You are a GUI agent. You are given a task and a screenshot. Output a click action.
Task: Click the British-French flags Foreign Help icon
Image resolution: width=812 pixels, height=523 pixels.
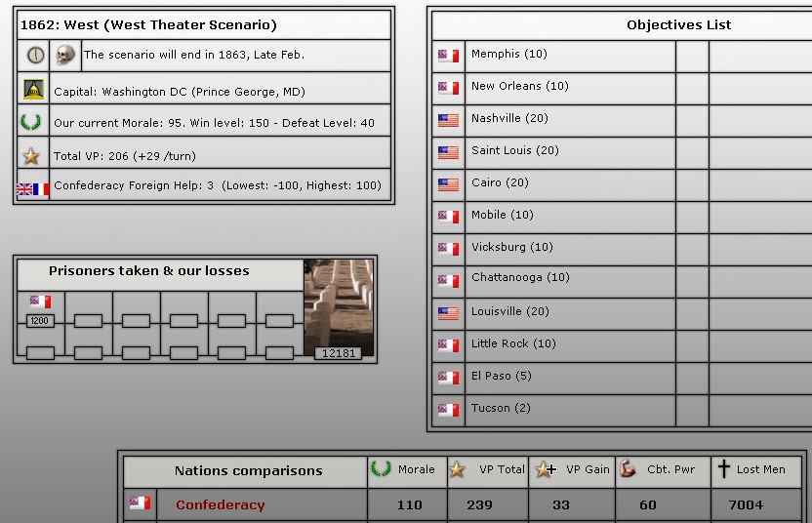(32, 188)
